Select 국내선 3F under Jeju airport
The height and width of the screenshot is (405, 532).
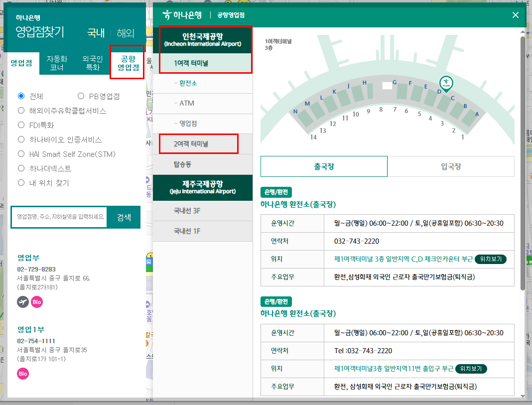(203, 211)
